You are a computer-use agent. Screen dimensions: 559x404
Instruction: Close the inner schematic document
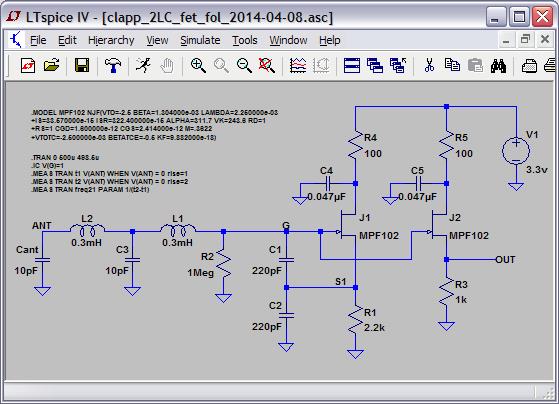545,40
